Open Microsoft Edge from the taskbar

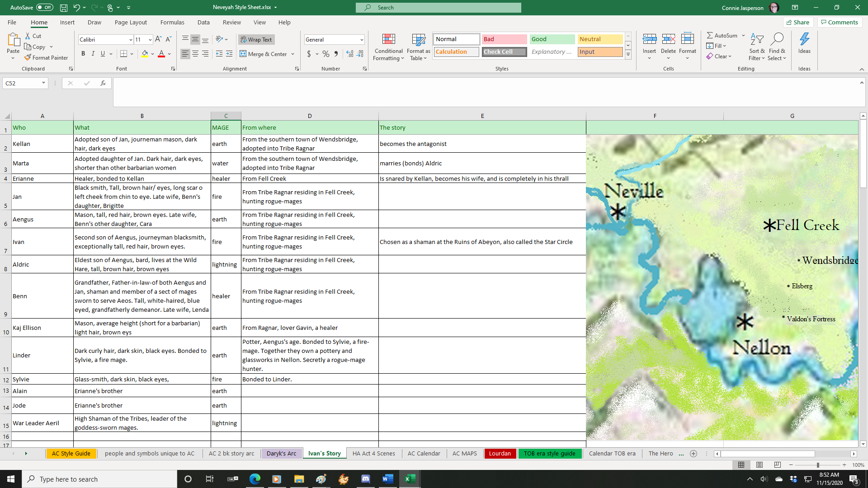pyautogui.click(x=255, y=479)
